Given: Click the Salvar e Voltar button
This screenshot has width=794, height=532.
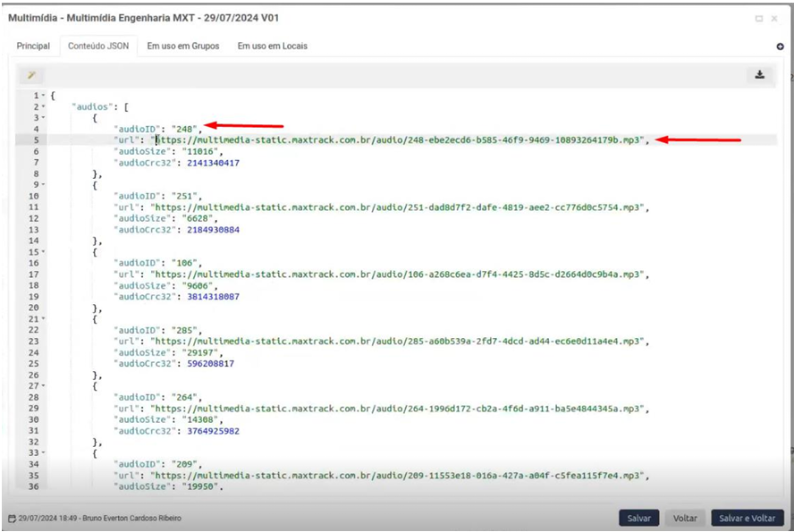Looking at the screenshot, I should click(x=747, y=518).
